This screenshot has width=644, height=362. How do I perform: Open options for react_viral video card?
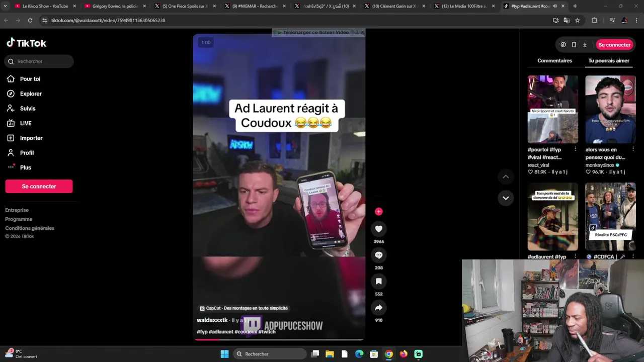575,149
